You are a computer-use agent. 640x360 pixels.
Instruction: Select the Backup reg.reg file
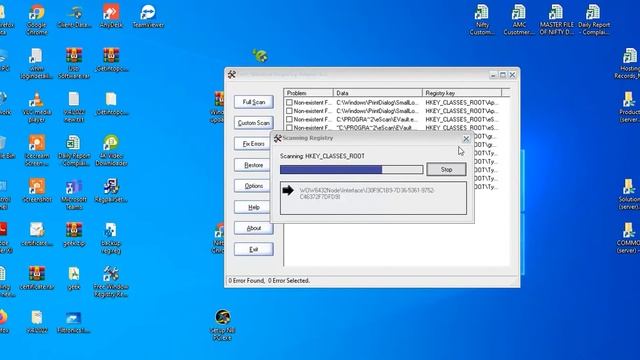coord(111,238)
